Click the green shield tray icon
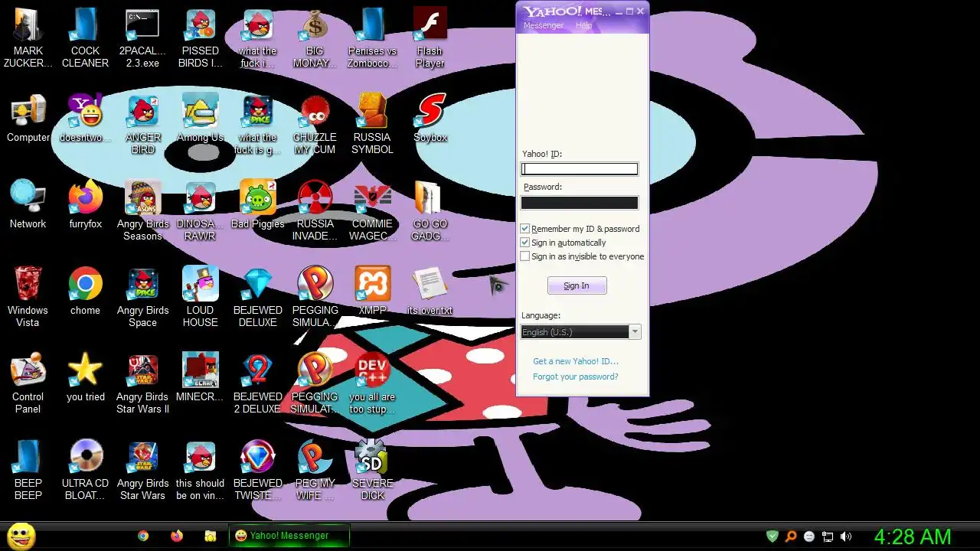The width and height of the screenshot is (980, 551). (773, 536)
